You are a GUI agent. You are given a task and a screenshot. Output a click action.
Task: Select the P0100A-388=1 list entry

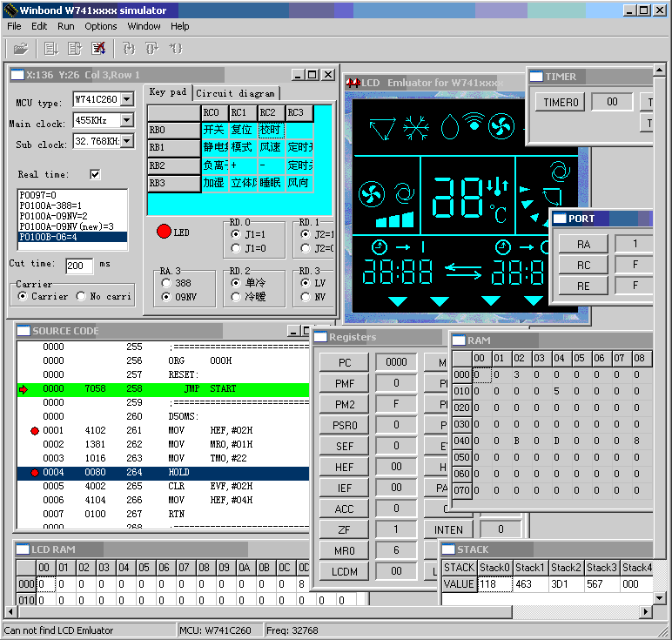coord(72,205)
